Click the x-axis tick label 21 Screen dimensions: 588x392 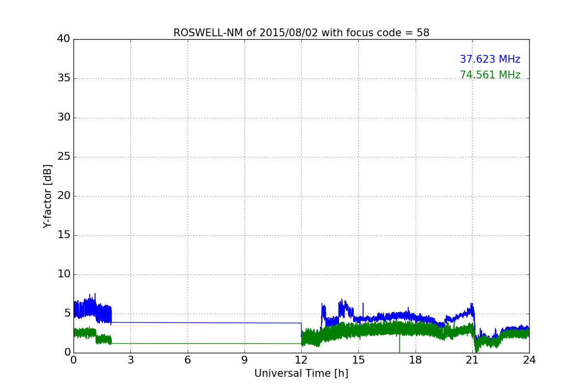(x=472, y=360)
